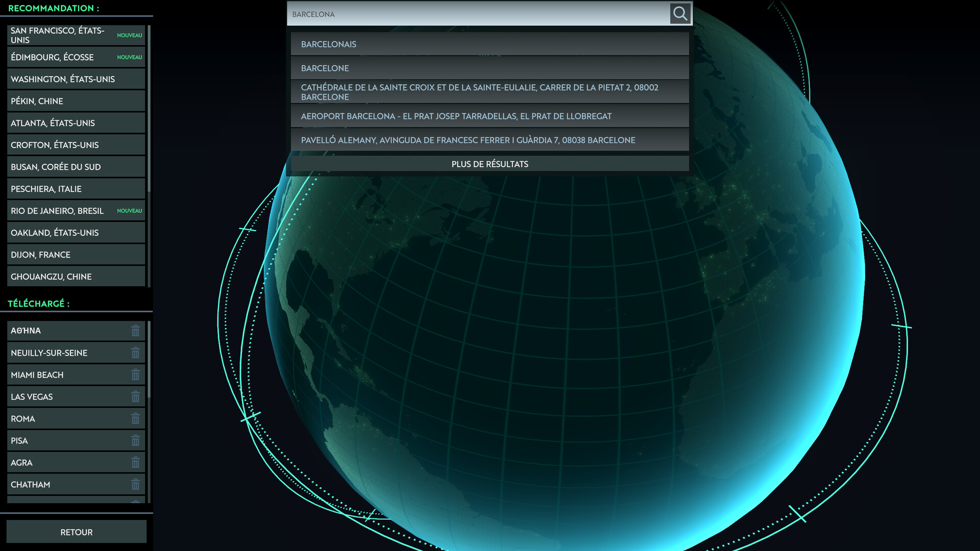Select the Pavelló Alemany result

tap(489, 140)
